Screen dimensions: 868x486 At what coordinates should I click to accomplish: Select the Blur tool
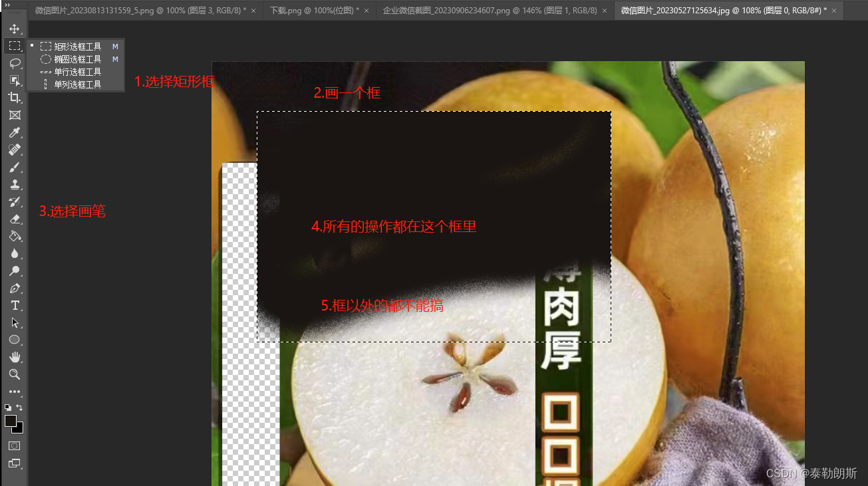[15, 253]
